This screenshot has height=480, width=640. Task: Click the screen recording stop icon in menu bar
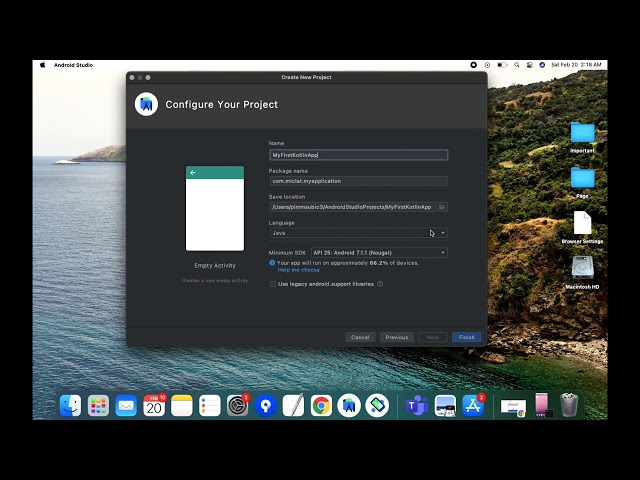coord(473,65)
